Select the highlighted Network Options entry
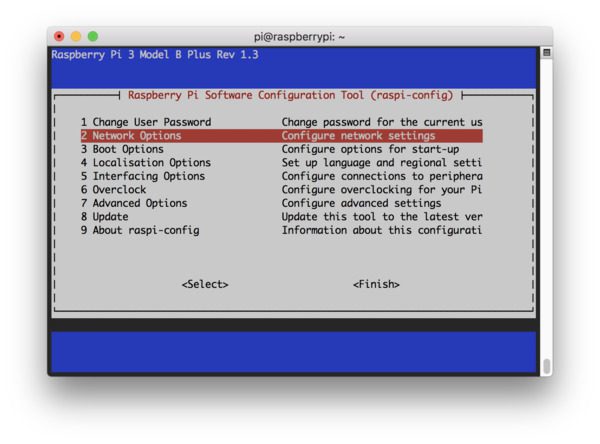 tap(281, 136)
